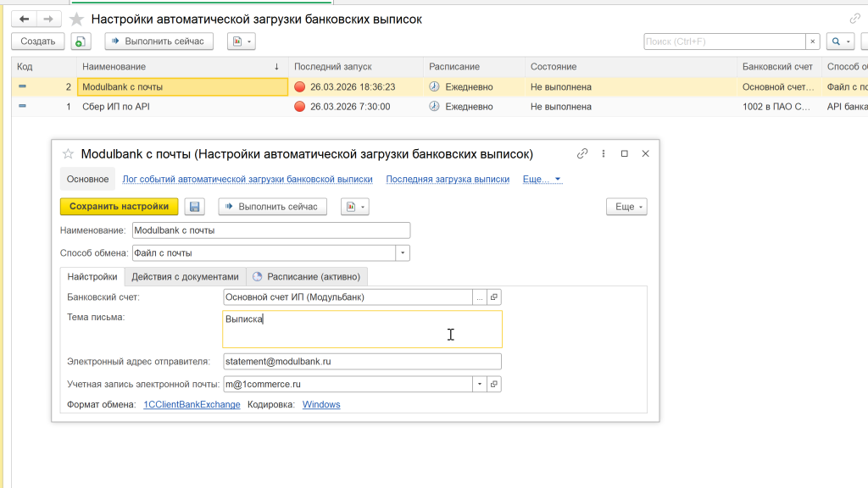Switch to Действия с документами tab
This screenshot has height=488, width=868.
click(x=185, y=276)
